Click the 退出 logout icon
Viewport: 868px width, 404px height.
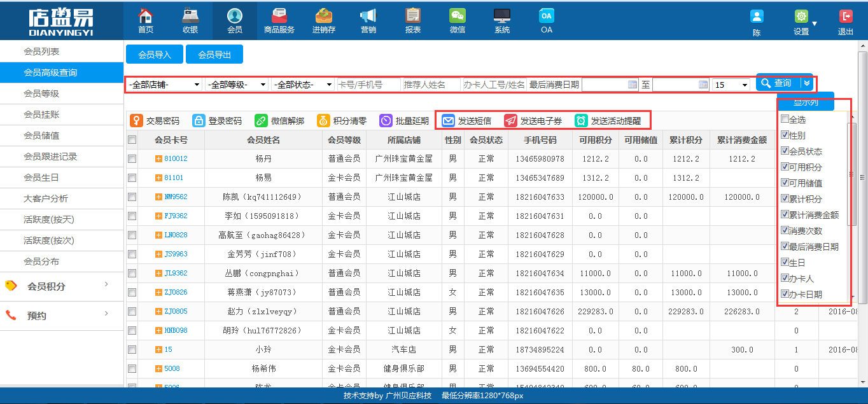(846, 17)
